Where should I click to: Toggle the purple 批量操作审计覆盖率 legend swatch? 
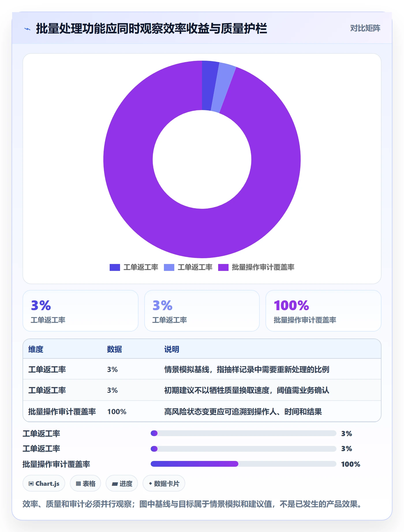point(223,267)
